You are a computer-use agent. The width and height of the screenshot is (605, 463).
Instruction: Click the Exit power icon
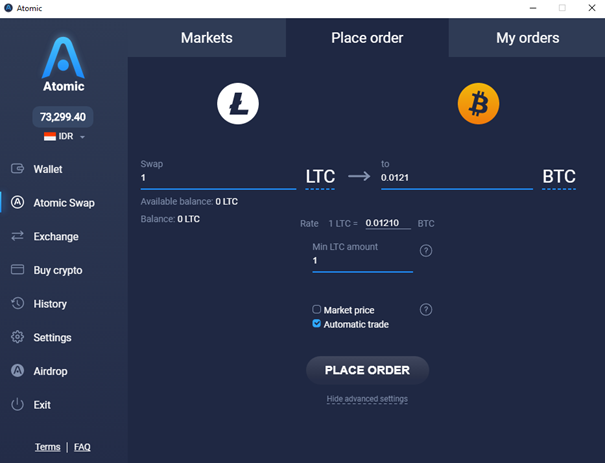click(x=17, y=404)
